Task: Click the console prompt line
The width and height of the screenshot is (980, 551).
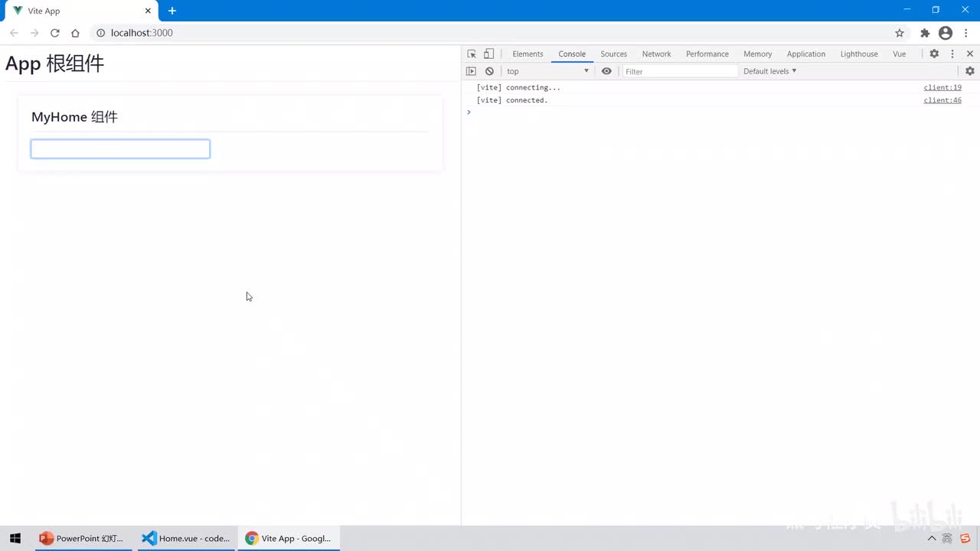Action: [x=720, y=112]
